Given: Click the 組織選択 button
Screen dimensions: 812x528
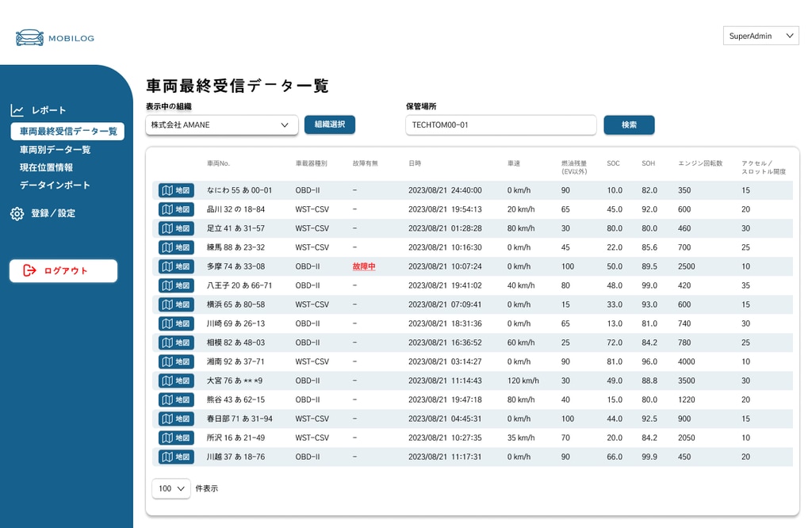Looking at the screenshot, I should coord(330,124).
